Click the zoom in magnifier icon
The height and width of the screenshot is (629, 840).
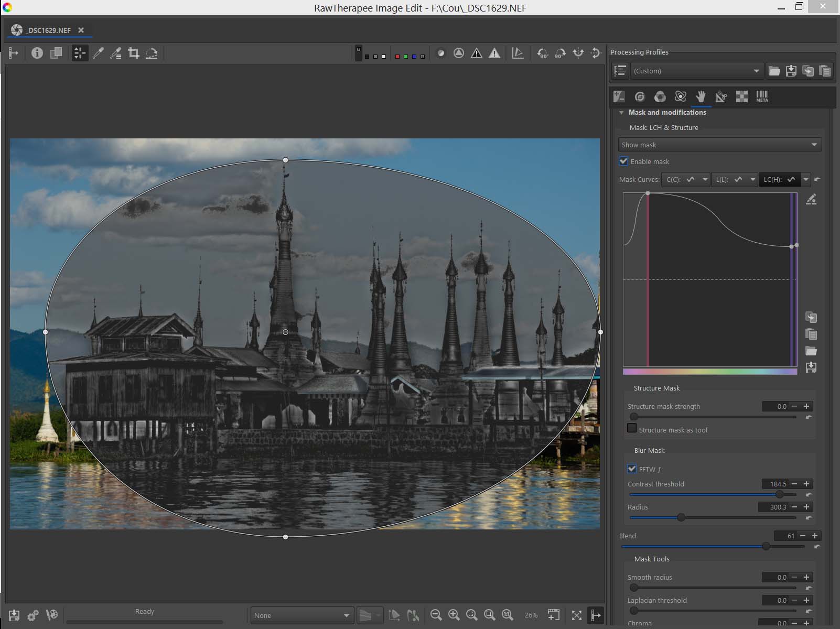point(454,615)
